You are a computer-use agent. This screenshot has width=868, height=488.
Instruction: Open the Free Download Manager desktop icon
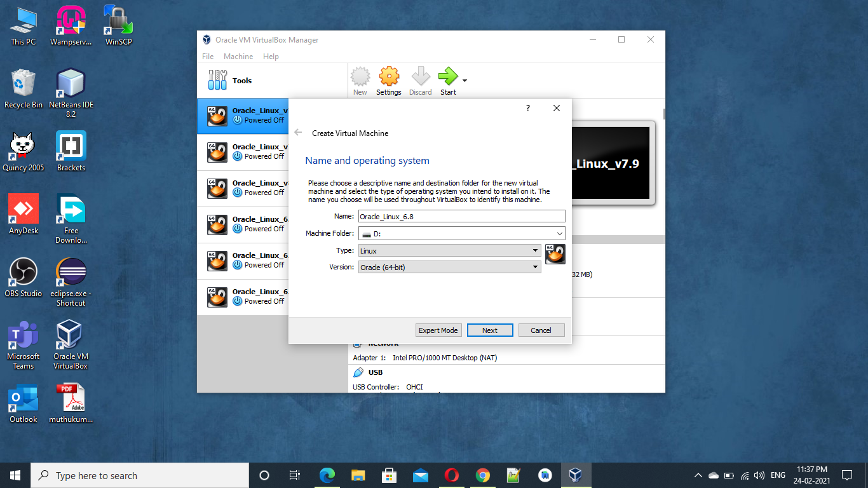pyautogui.click(x=71, y=219)
